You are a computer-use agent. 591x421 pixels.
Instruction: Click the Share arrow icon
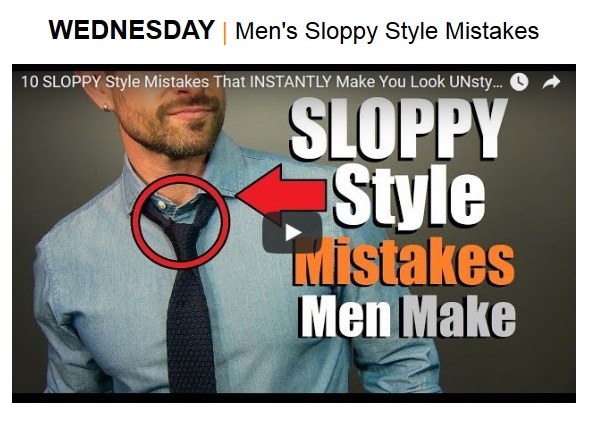click(x=551, y=82)
